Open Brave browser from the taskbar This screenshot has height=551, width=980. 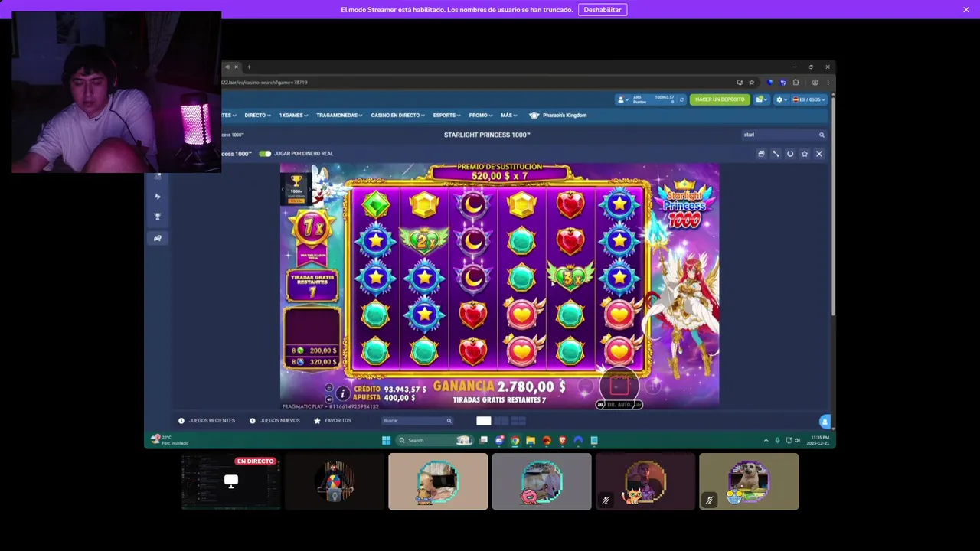[x=562, y=441]
